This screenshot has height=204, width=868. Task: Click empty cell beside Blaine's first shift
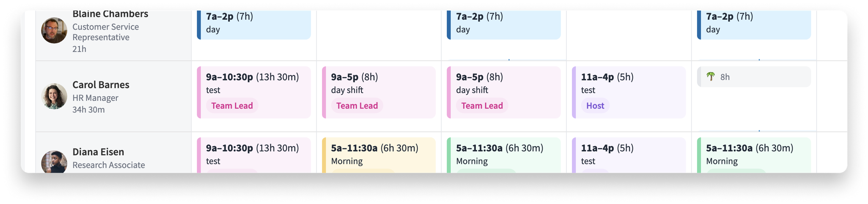(x=379, y=36)
